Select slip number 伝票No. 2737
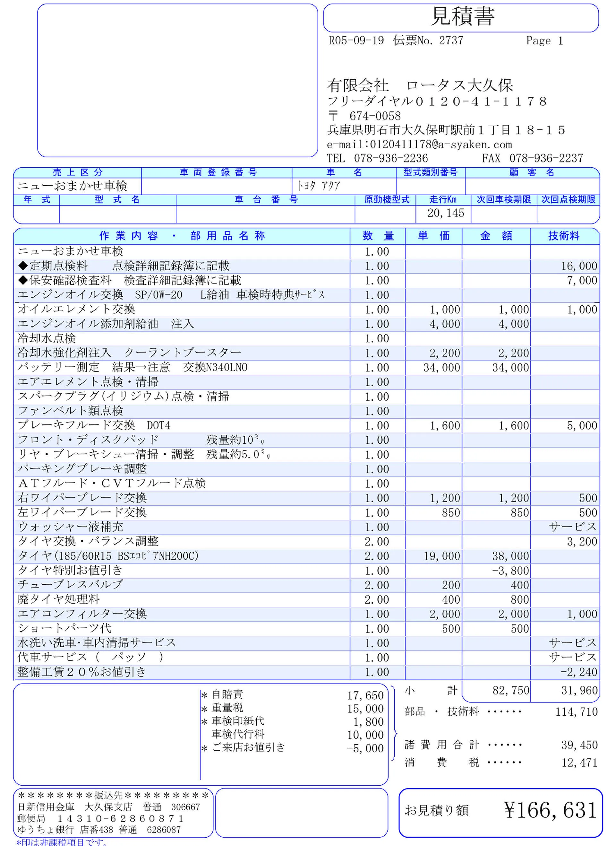 (428, 40)
